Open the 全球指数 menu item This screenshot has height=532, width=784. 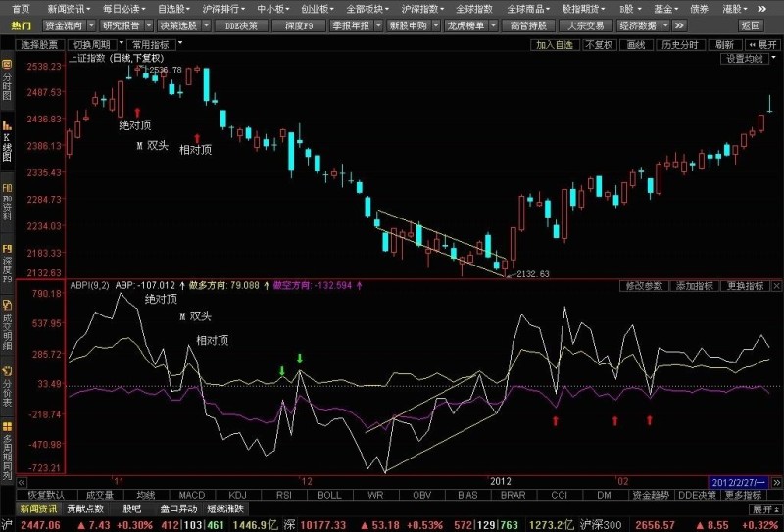click(x=474, y=9)
